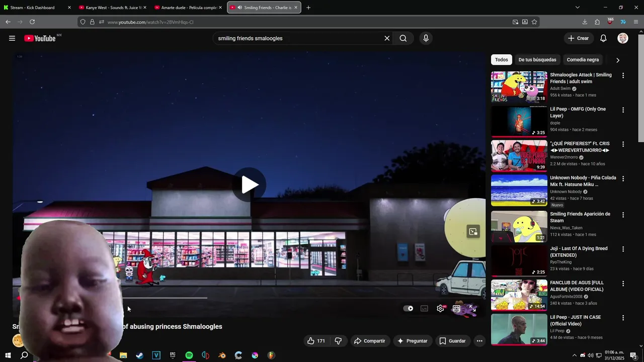Open options for Lil Peep JUST IN CASE
Screen dimensions: 644x362
point(623,318)
